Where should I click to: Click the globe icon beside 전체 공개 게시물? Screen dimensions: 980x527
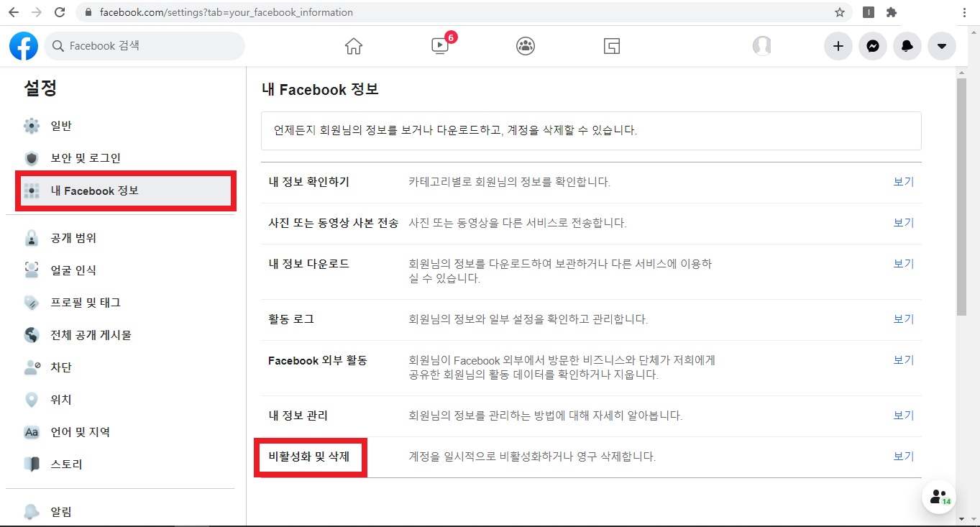pyautogui.click(x=32, y=335)
